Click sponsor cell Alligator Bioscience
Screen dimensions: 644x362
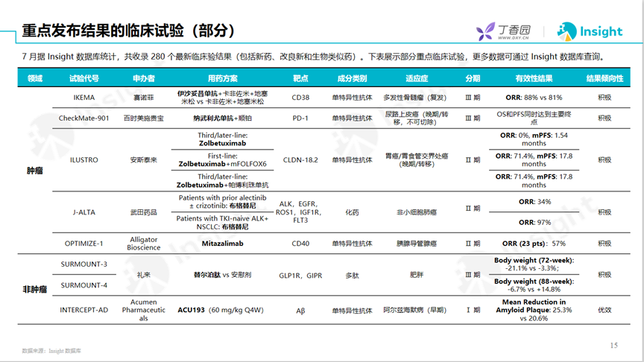[143, 244]
